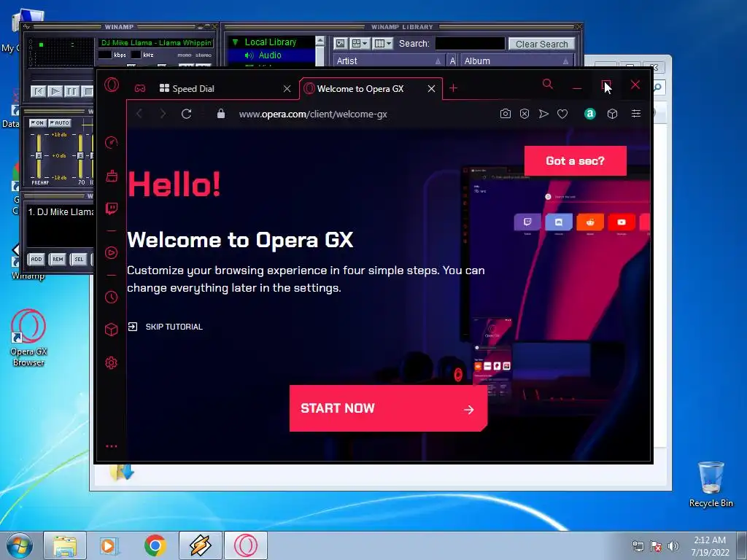Click Winamp playlist REM button
The width and height of the screenshot is (747, 560).
click(58, 259)
